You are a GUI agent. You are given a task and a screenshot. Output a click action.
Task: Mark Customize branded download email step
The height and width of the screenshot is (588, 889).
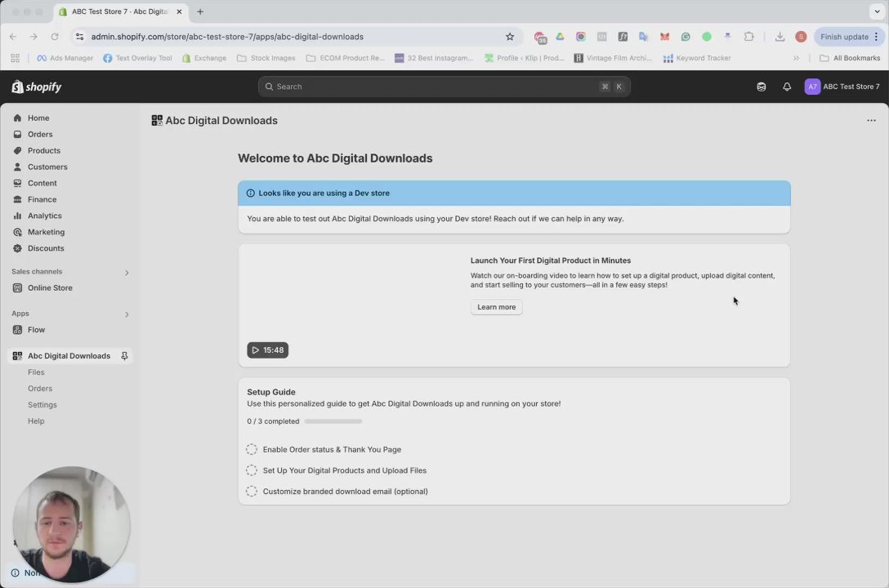click(252, 492)
